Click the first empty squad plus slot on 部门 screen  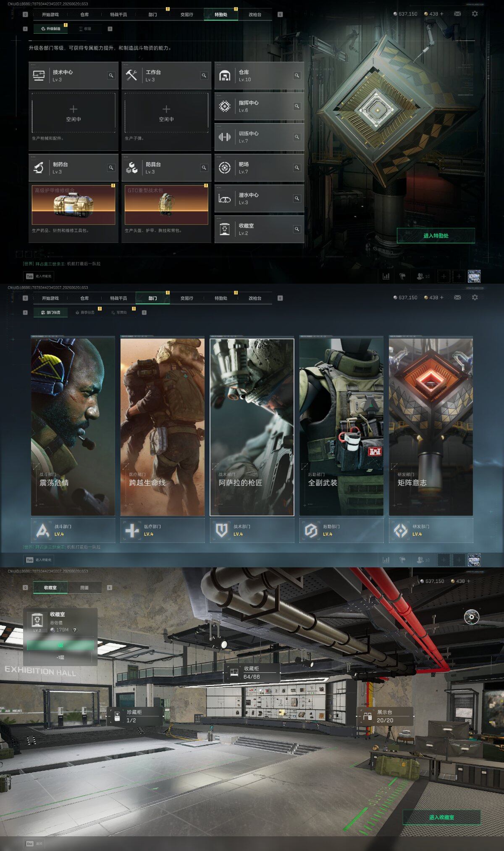tap(444, 560)
